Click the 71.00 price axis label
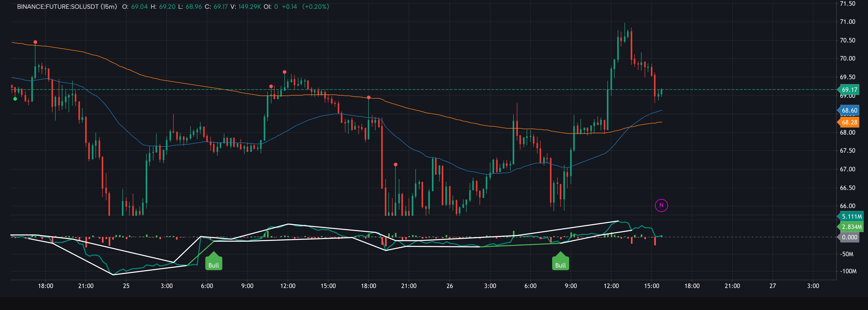 pyautogui.click(x=848, y=21)
